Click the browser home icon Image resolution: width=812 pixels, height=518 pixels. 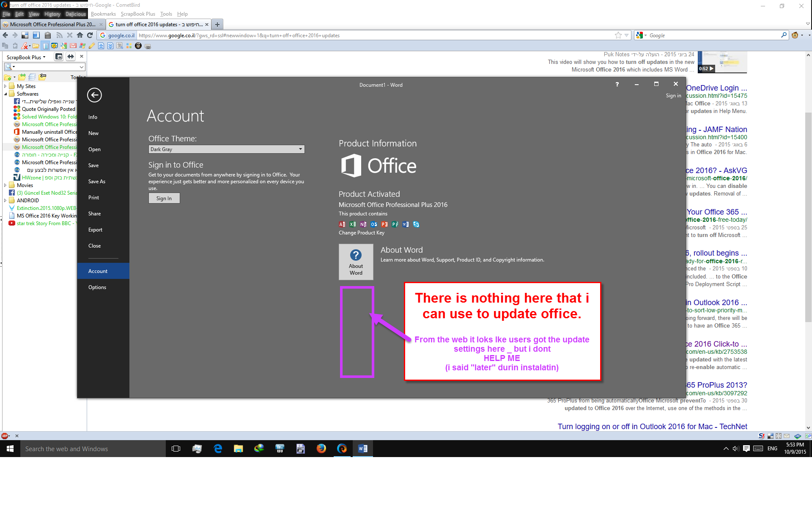point(80,36)
